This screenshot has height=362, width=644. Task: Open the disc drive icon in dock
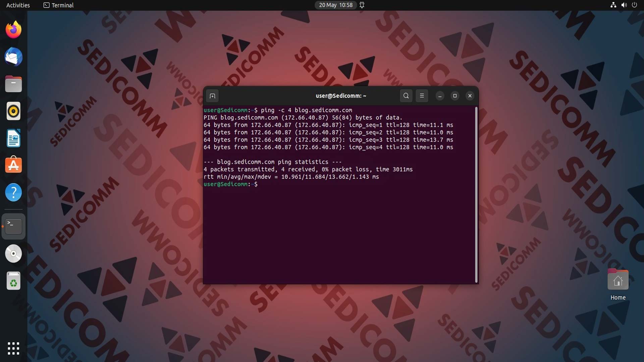pyautogui.click(x=13, y=253)
